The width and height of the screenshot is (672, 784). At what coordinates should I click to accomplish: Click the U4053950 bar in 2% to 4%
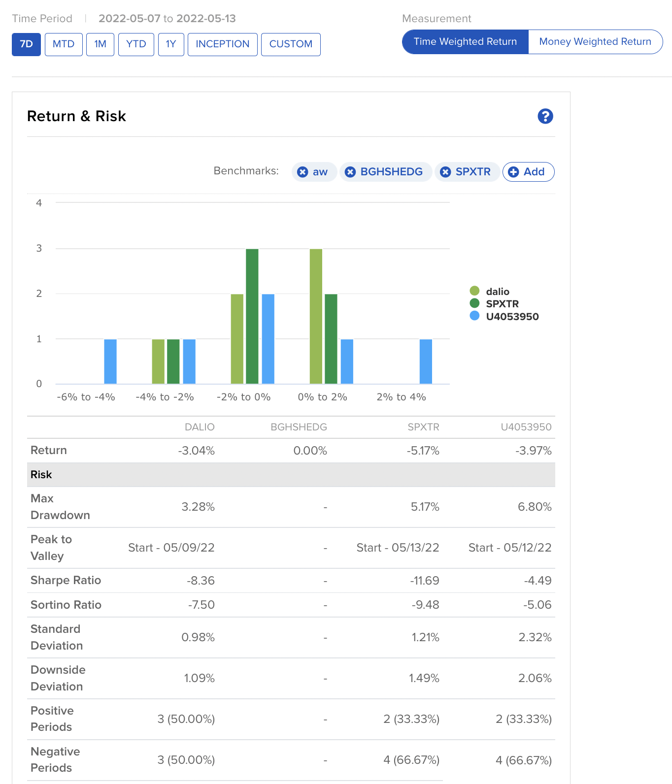point(426,361)
